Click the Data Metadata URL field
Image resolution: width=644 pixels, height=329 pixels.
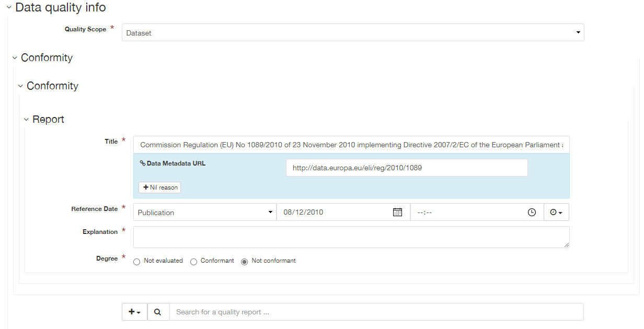pyautogui.click(x=407, y=168)
